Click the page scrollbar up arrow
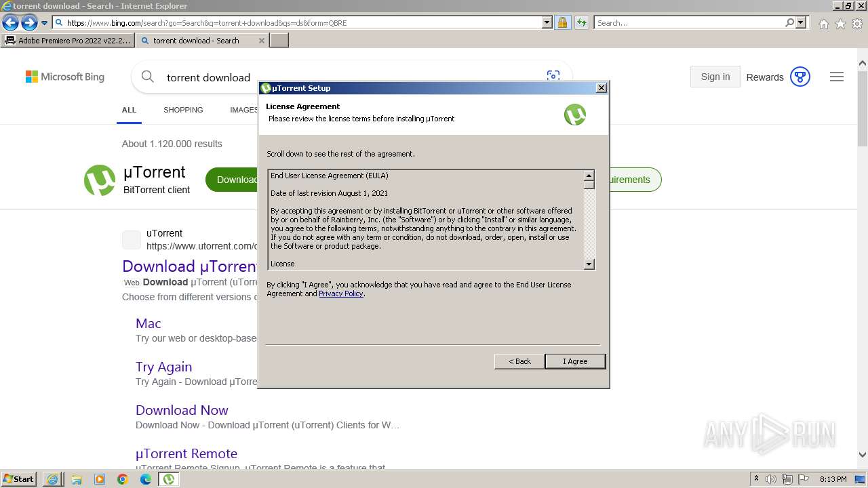868x488 pixels. click(x=863, y=64)
